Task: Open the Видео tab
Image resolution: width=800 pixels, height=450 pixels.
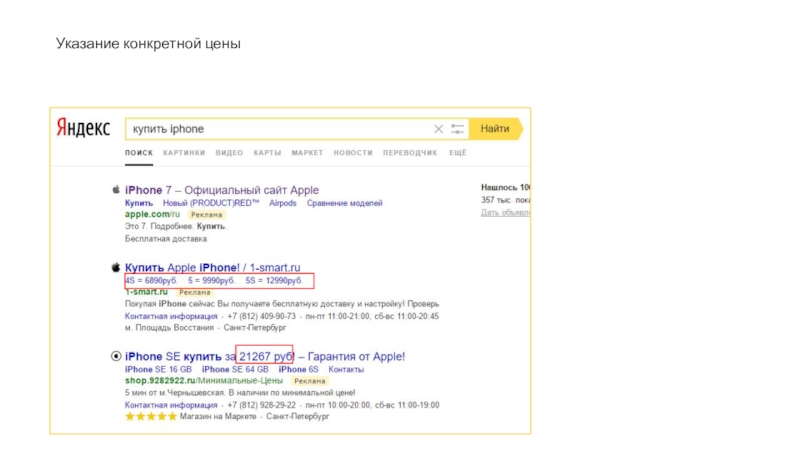Action: coord(229,153)
